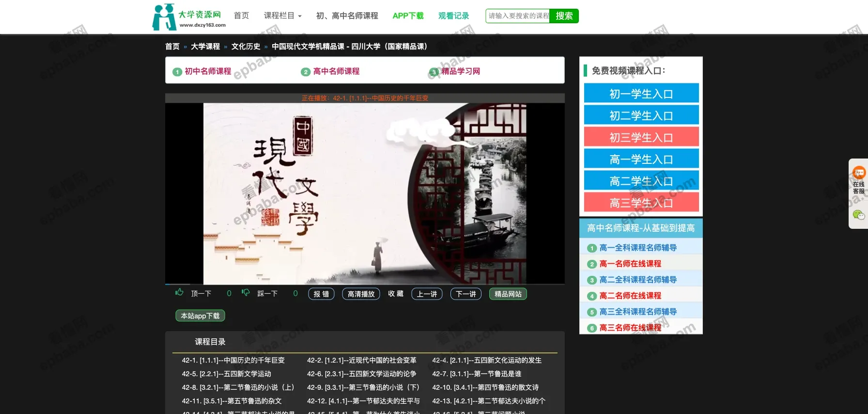868x414 pixels.
Task: Open 高三名师在线课程 link
Action: (x=630, y=328)
